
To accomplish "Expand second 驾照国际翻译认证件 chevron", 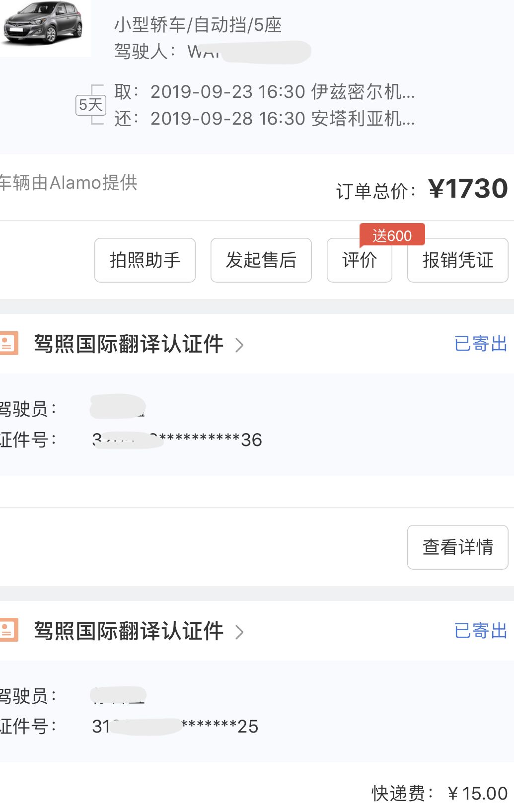I will tap(240, 632).
